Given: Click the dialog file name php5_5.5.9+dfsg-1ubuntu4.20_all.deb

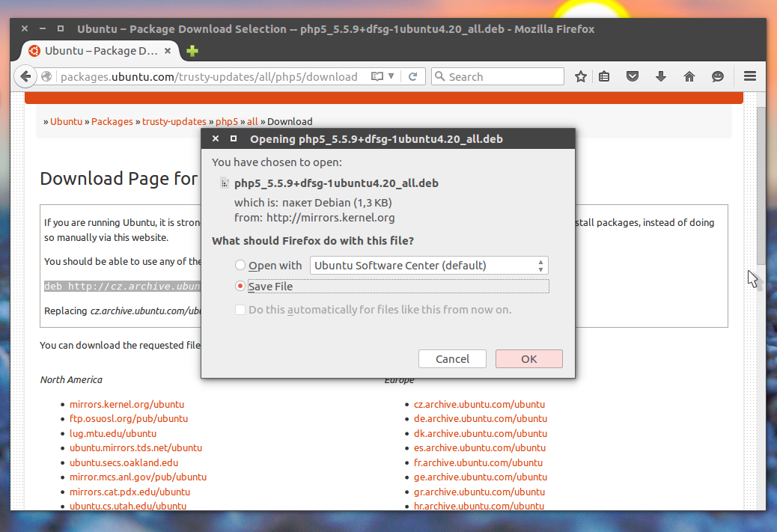Looking at the screenshot, I should click(336, 183).
